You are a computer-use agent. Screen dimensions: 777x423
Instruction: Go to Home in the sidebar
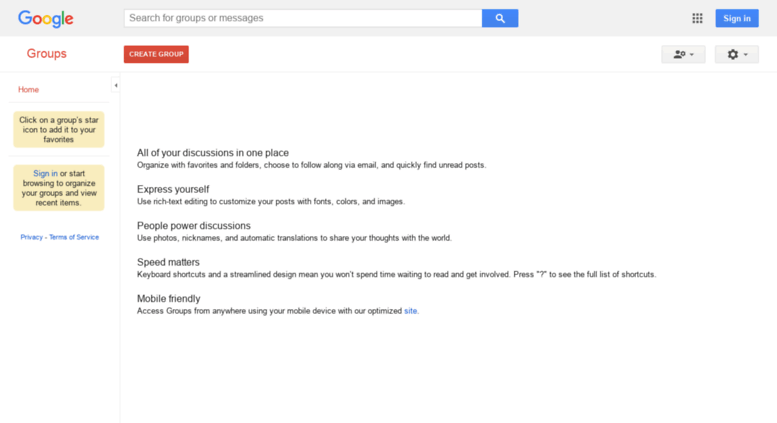(x=28, y=90)
